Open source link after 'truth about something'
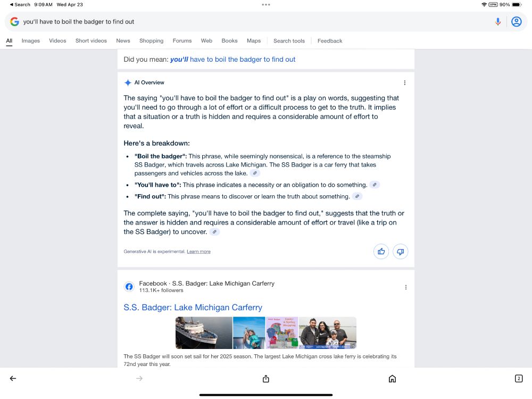532x399 pixels. (x=357, y=196)
